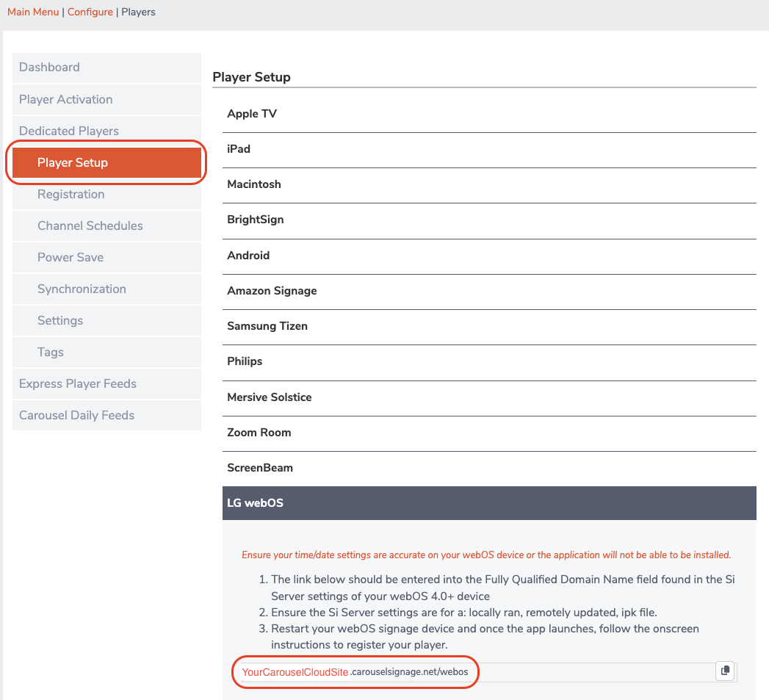Image resolution: width=769 pixels, height=700 pixels.
Task: Expand the Philips section
Action: [489, 361]
